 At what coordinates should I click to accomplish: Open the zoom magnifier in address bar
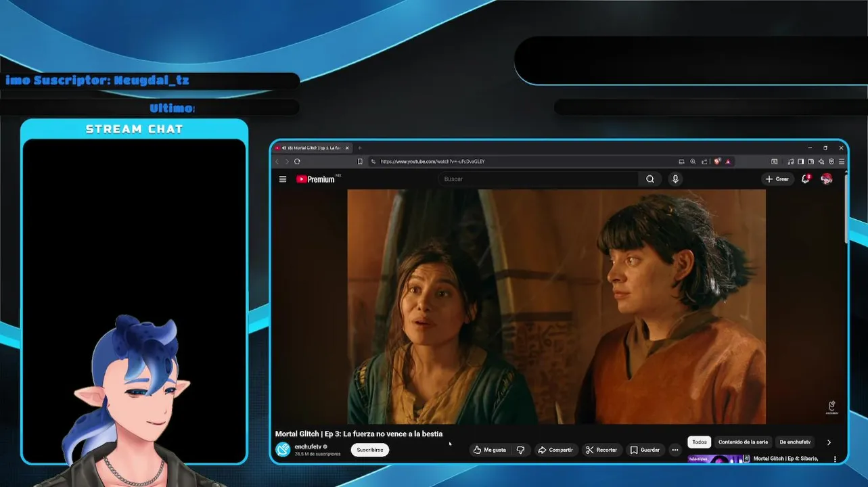pos(693,162)
